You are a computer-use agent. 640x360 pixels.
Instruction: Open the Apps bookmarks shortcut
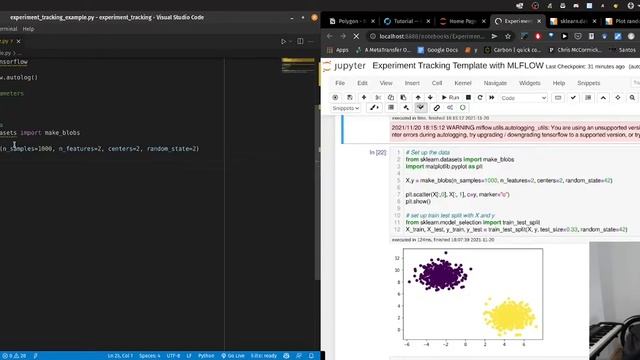pos(337,50)
